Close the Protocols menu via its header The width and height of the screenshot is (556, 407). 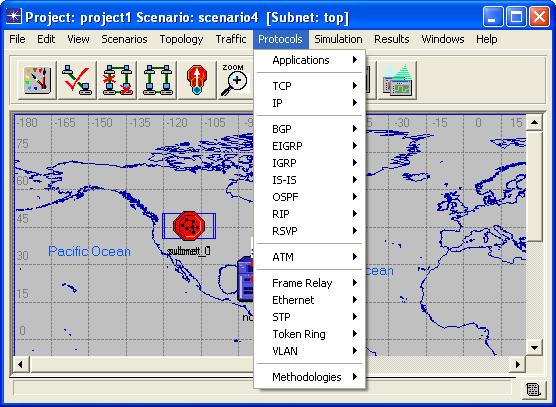pyautogui.click(x=280, y=39)
